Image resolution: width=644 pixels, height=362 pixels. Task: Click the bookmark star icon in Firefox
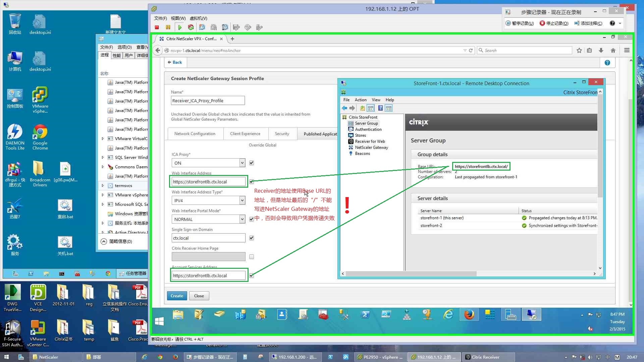579,50
